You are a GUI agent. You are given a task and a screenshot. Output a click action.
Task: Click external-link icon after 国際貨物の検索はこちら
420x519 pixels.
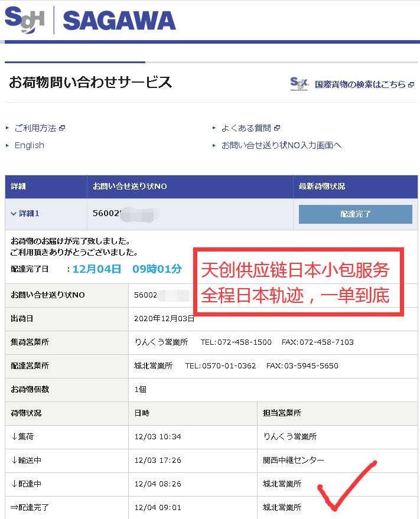click(x=411, y=85)
